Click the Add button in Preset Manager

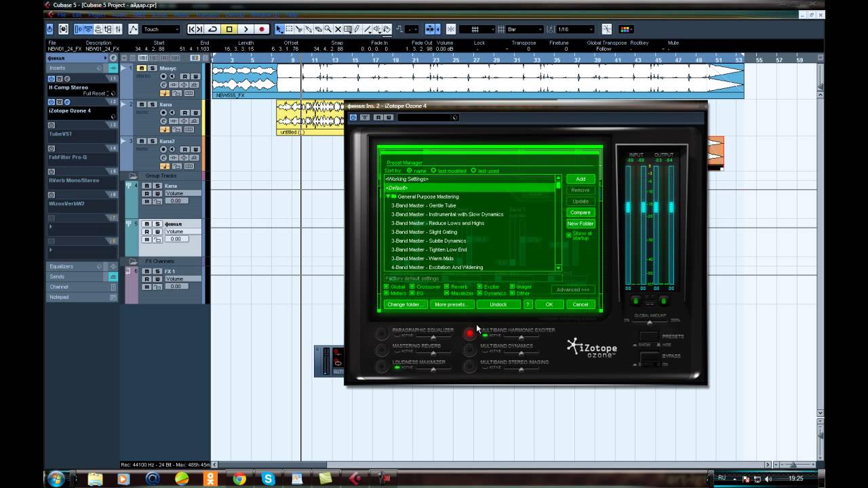[x=580, y=179]
